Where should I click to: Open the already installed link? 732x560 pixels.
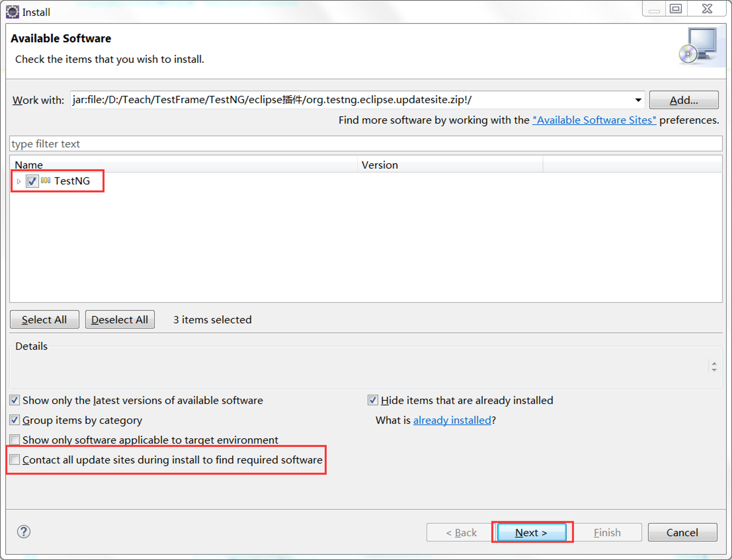[452, 420]
